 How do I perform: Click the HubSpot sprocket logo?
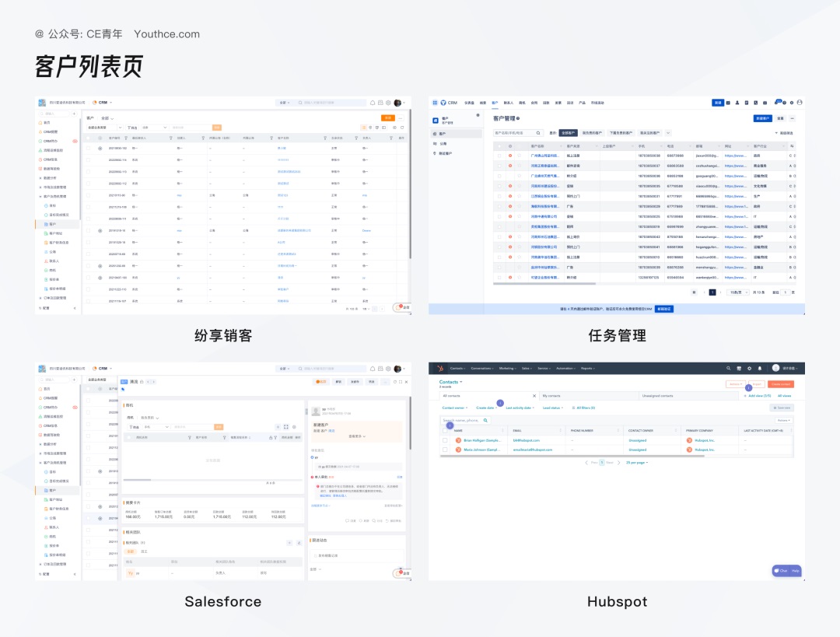coord(439,369)
